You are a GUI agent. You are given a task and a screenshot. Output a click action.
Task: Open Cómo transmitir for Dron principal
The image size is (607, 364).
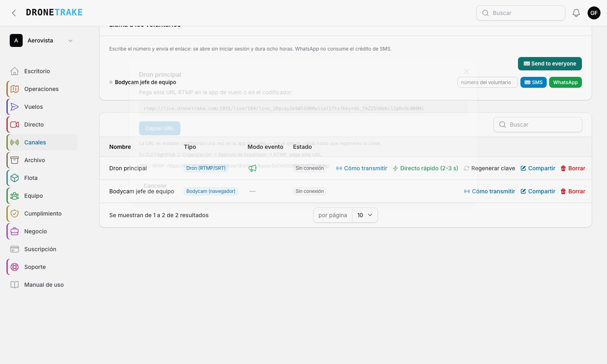(361, 168)
